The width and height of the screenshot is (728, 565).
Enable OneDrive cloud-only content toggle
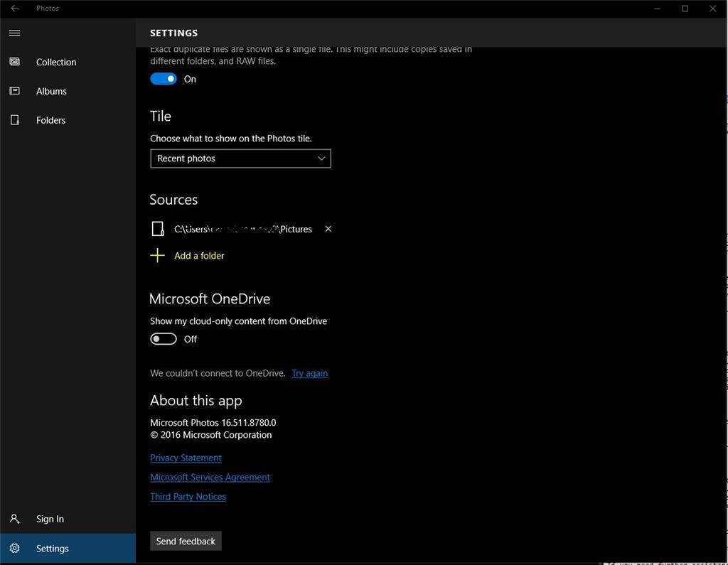click(164, 339)
